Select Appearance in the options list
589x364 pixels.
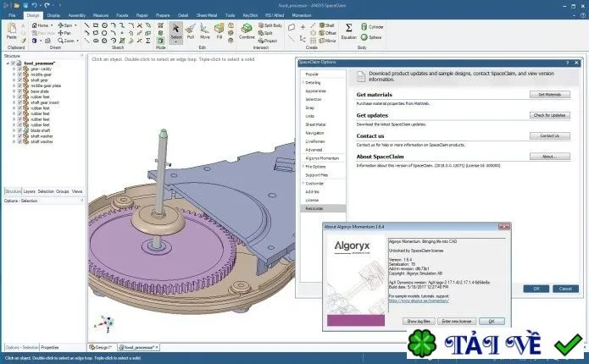(315, 91)
